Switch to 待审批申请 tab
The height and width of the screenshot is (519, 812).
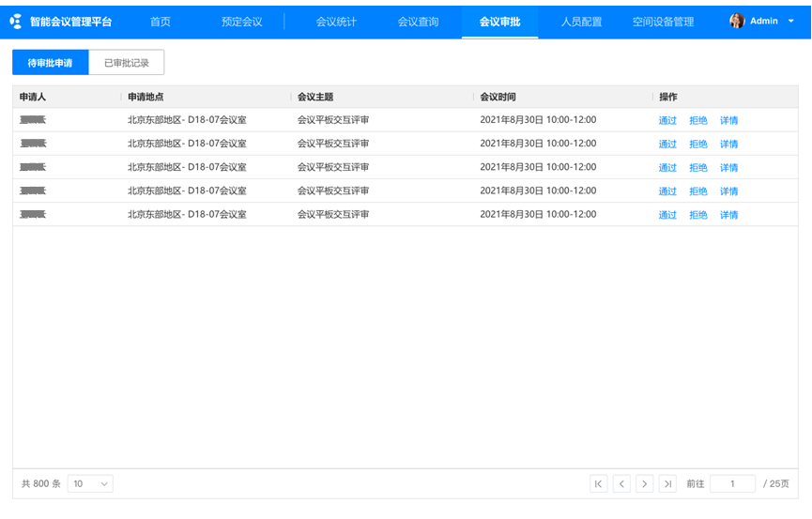point(50,63)
